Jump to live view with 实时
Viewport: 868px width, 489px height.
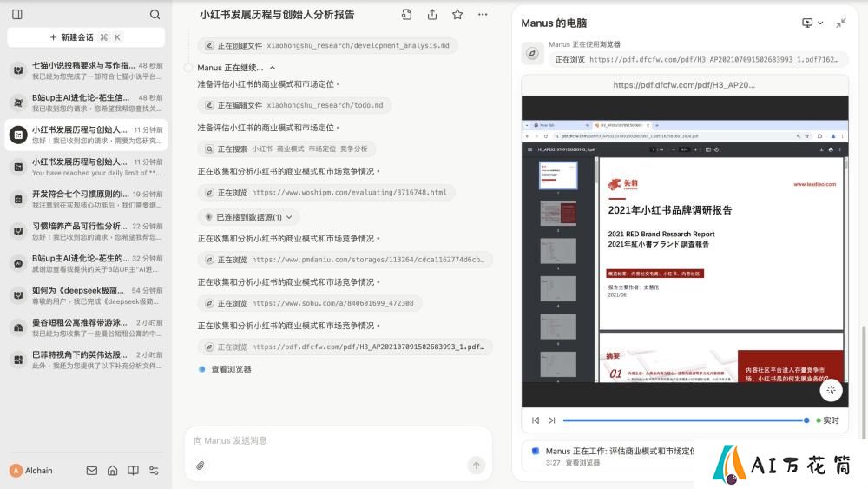pyautogui.click(x=828, y=420)
